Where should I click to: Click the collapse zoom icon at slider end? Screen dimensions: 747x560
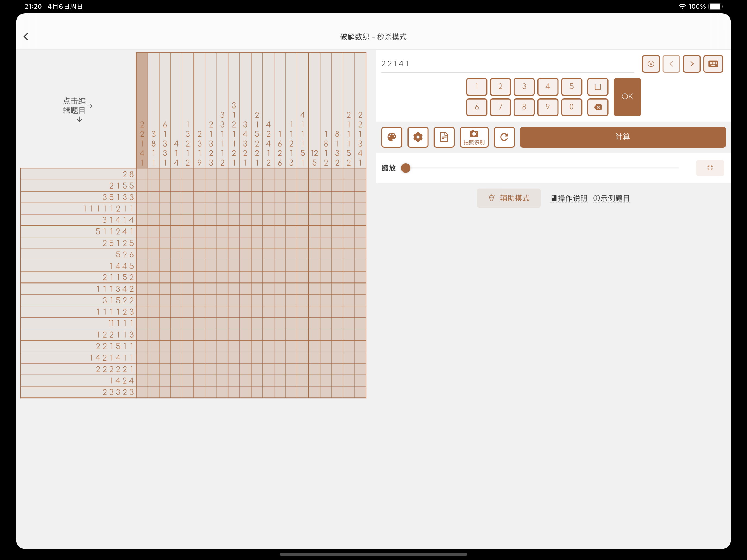click(x=710, y=168)
